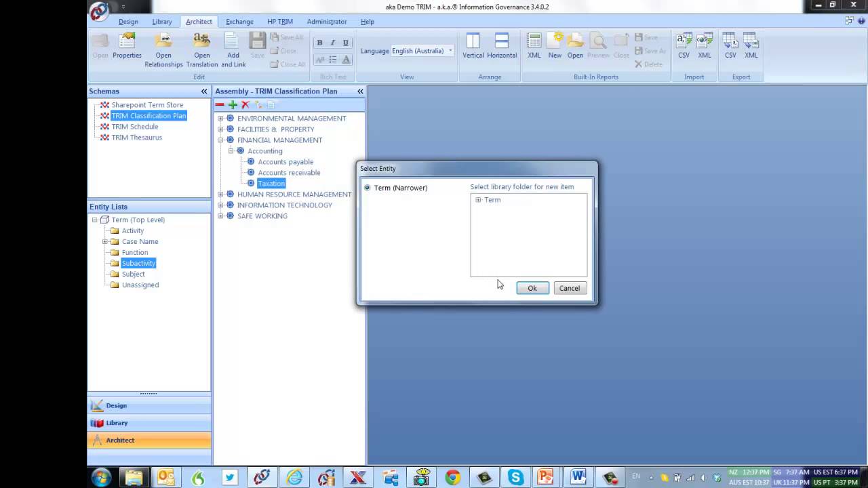The width and height of the screenshot is (868, 488).
Task: Open the HP TRIM ribbon tab
Action: 279,22
